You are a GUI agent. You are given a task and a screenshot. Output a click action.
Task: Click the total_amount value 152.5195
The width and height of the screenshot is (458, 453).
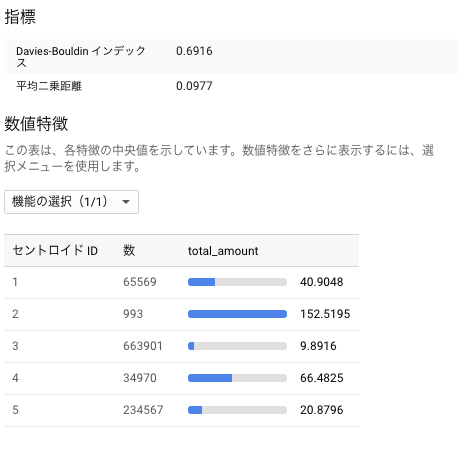[x=325, y=314]
